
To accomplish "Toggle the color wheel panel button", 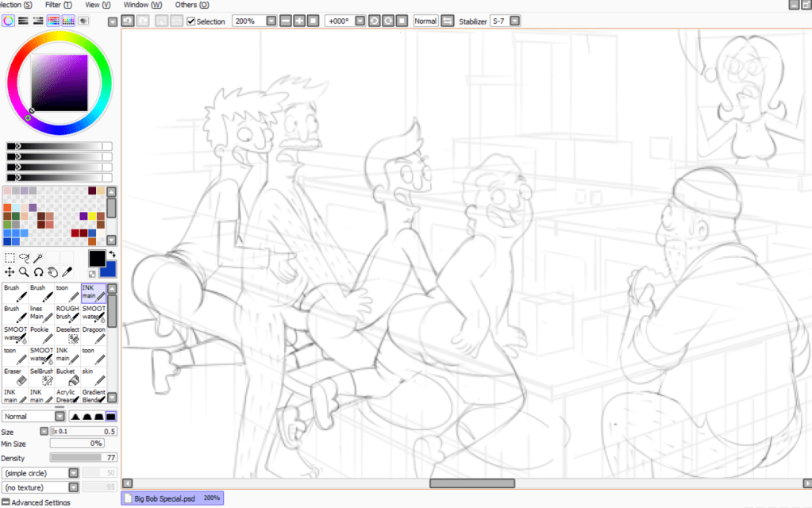I will click(8, 21).
